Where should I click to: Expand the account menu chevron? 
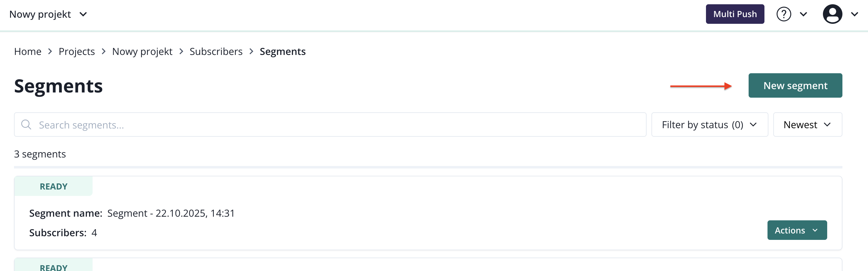854,14
